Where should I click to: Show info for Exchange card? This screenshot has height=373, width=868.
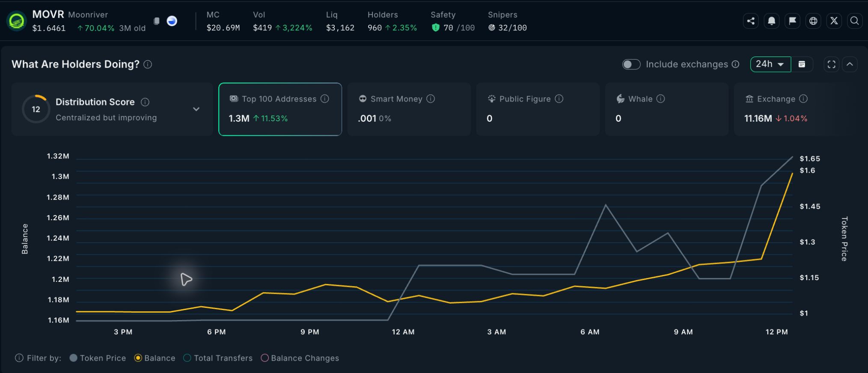803,99
